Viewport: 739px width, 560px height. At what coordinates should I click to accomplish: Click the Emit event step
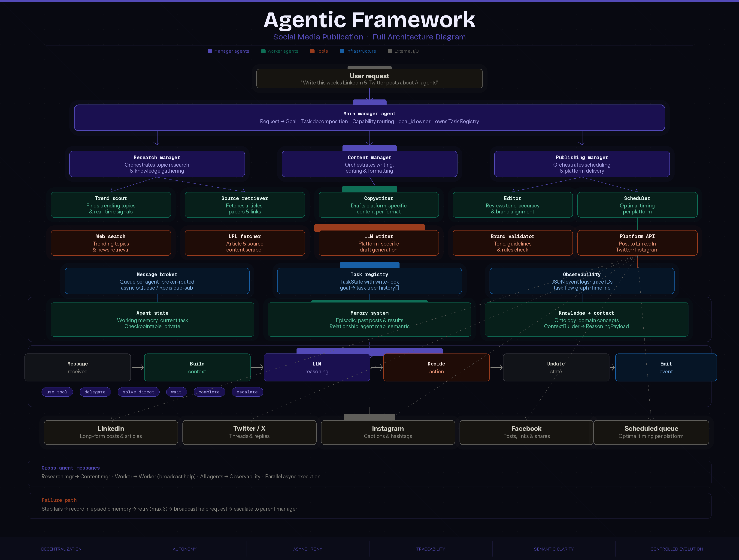666,367
